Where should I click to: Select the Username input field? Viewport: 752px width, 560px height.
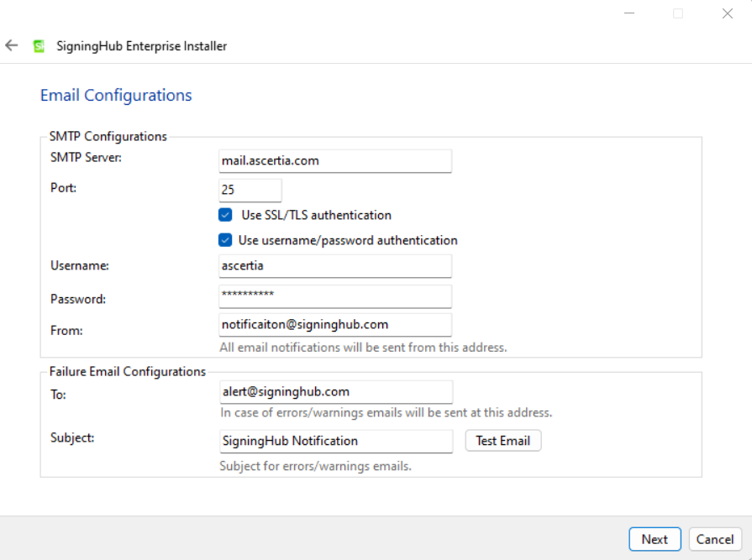click(335, 266)
